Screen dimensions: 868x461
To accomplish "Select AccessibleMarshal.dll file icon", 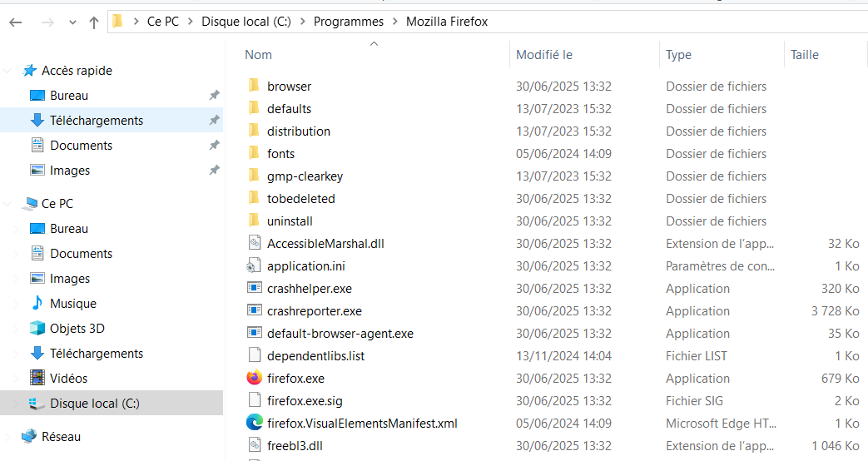I will click(x=254, y=243).
